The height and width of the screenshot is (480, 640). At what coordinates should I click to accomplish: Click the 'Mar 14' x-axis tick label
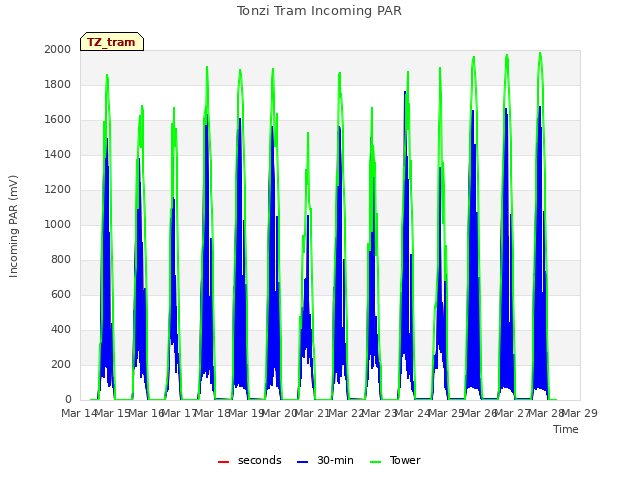(79, 413)
